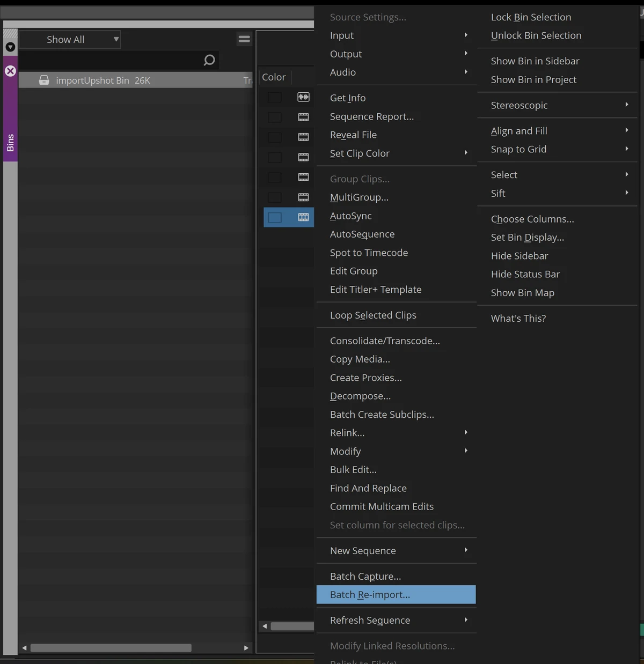Expand the Snap to Grid submenu
This screenshot has height=664, width=644.
pyautogui.click(x=558, y=149)
